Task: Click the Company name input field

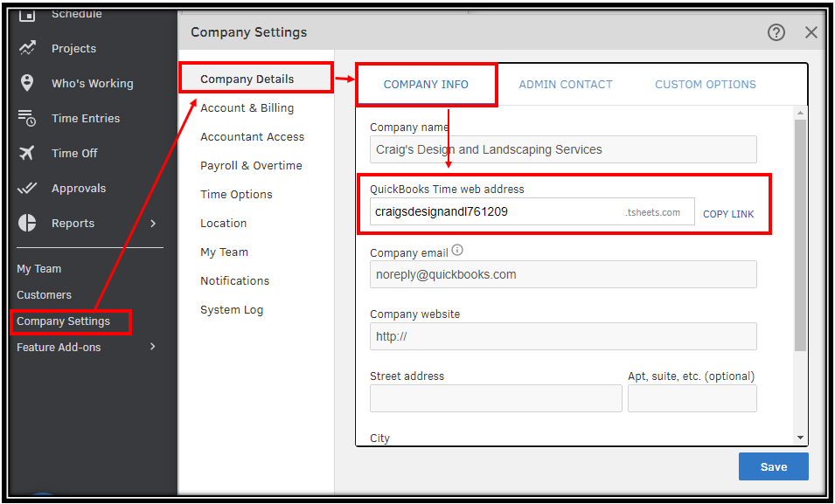Action: (563, 149)
